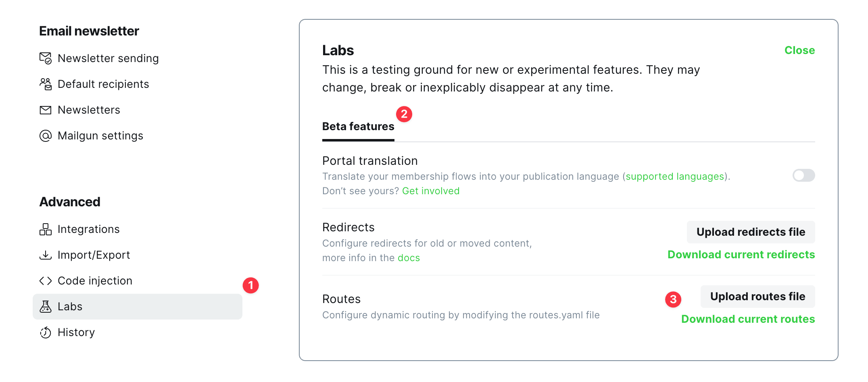Click the Newsletter sending envelope icon

point(46,58)
